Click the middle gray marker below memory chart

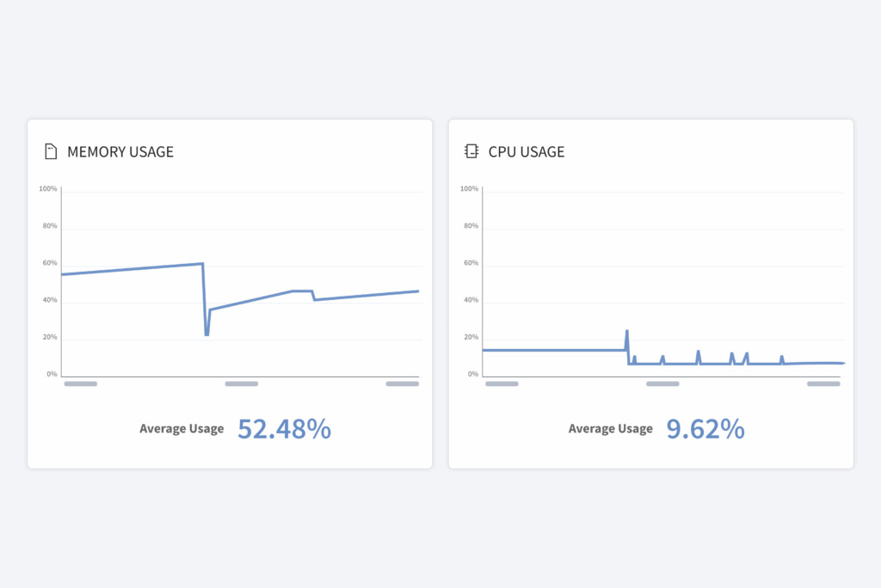coord(241,383)
